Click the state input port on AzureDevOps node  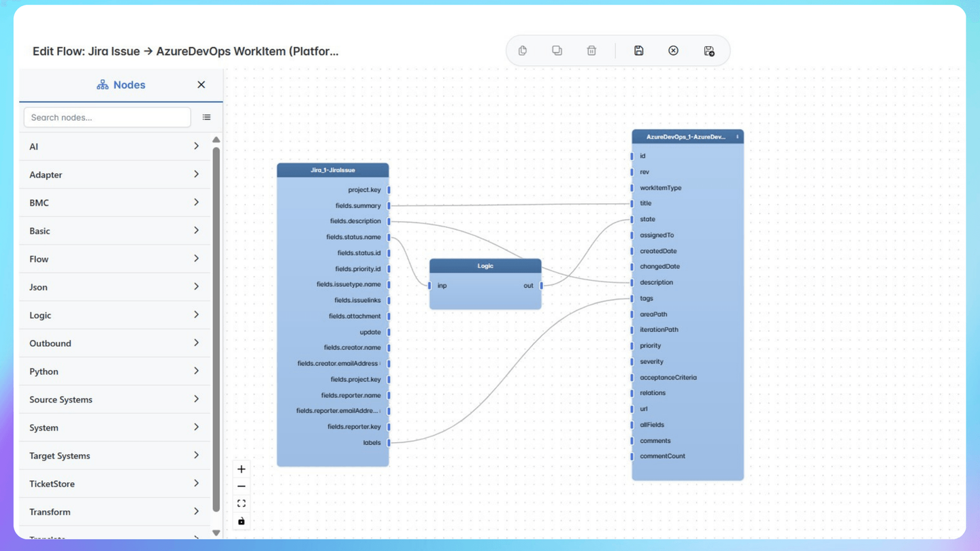(x=632, y=219)
